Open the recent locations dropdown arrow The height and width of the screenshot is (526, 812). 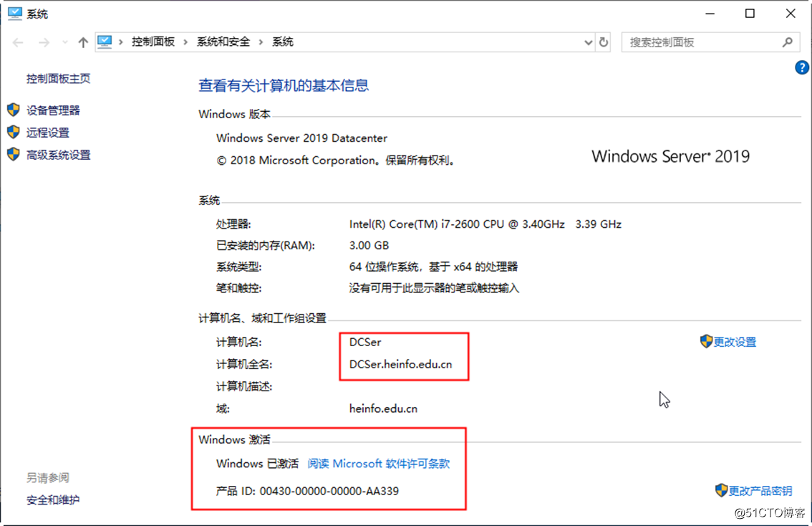tap(64, 42)
